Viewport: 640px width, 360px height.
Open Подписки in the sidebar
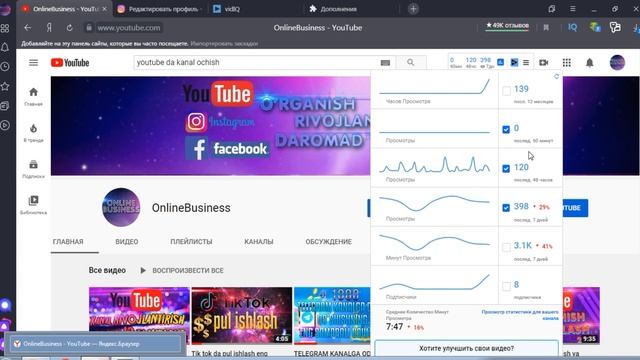coord(33,169)
